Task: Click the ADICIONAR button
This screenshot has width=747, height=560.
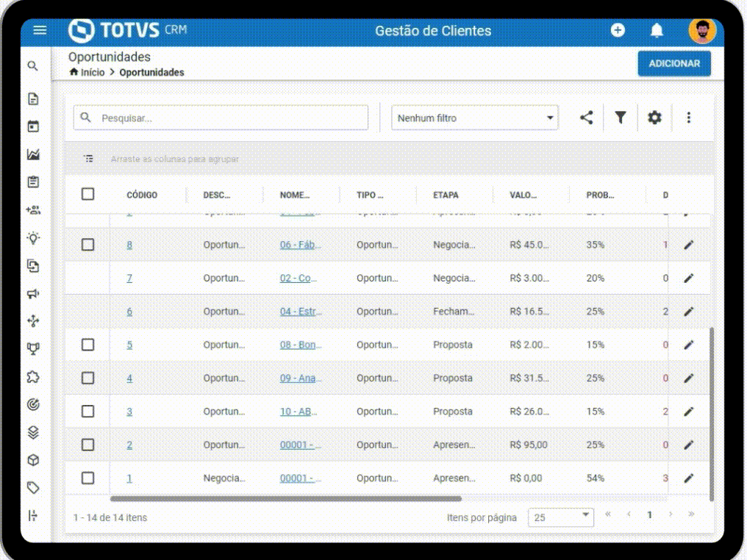Action: 674,63
